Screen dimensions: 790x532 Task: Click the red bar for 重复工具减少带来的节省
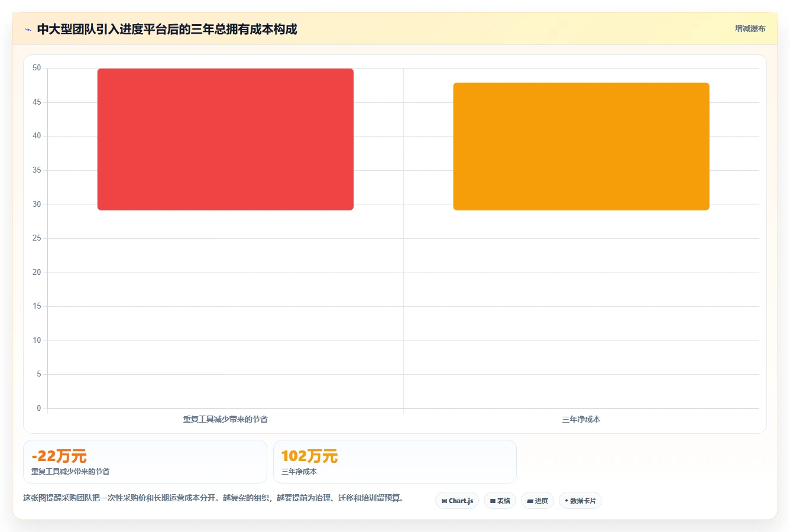point(225,140)
